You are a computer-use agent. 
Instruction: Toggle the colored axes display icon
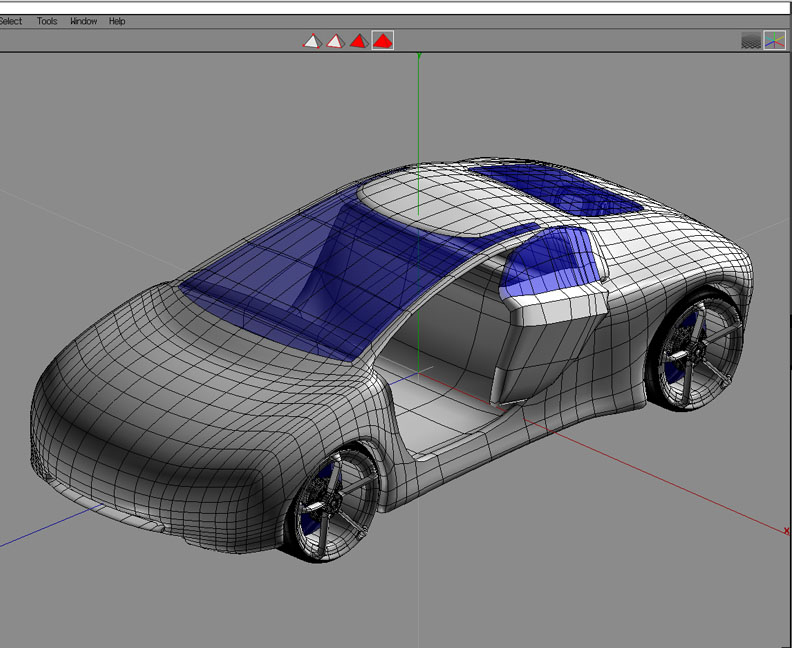[x=775, y=40]
